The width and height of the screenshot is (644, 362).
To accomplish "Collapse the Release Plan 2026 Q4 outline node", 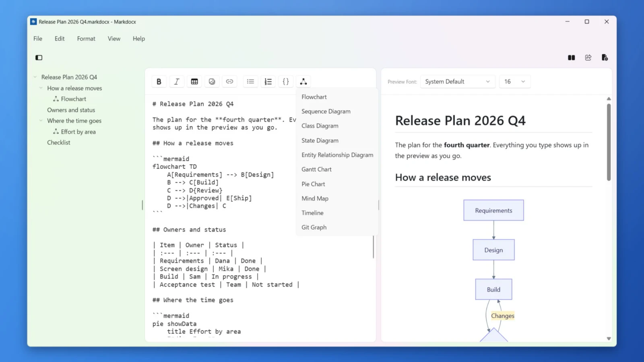I will coord(35,77).
